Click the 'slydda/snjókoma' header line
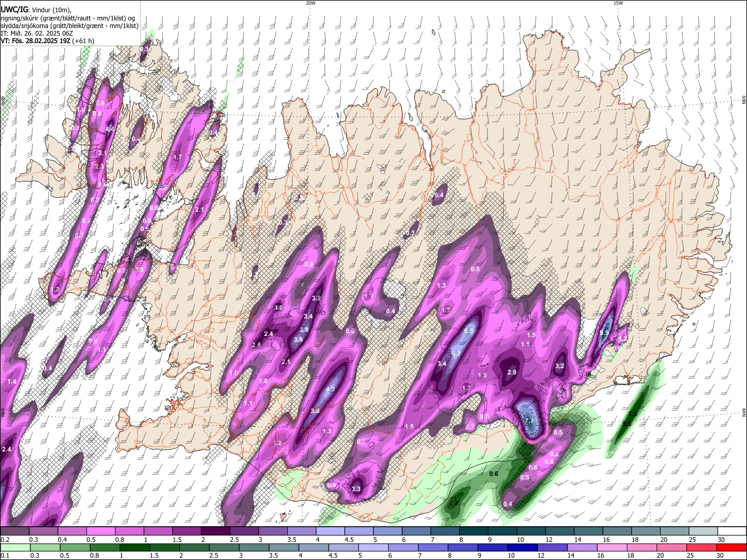747x560 pixels. click(69, 26)
